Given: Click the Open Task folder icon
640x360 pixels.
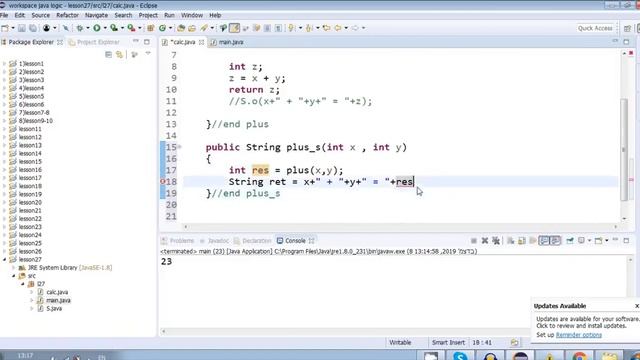Looking at the screenshot, I should click(x=192, y=28).
